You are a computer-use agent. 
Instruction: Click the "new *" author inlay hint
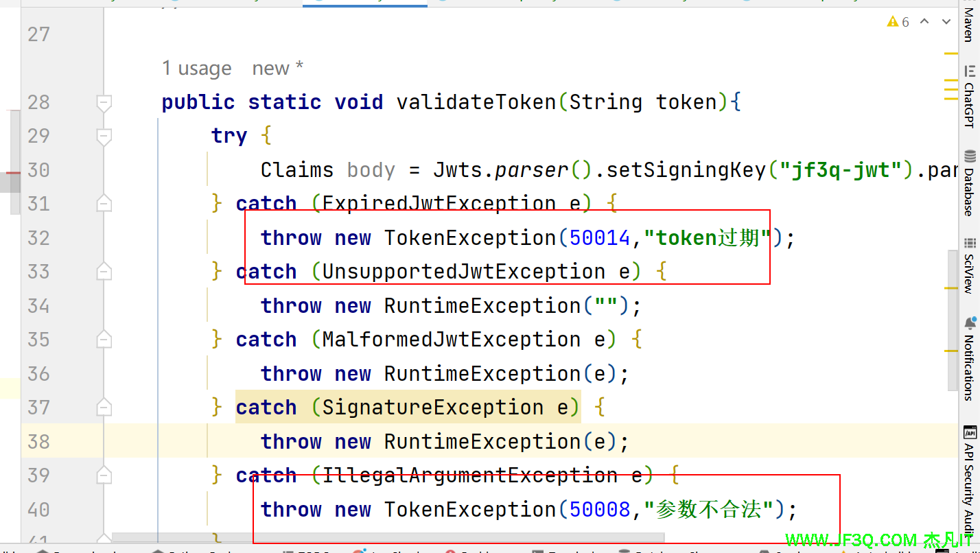[x=277, y=69]
